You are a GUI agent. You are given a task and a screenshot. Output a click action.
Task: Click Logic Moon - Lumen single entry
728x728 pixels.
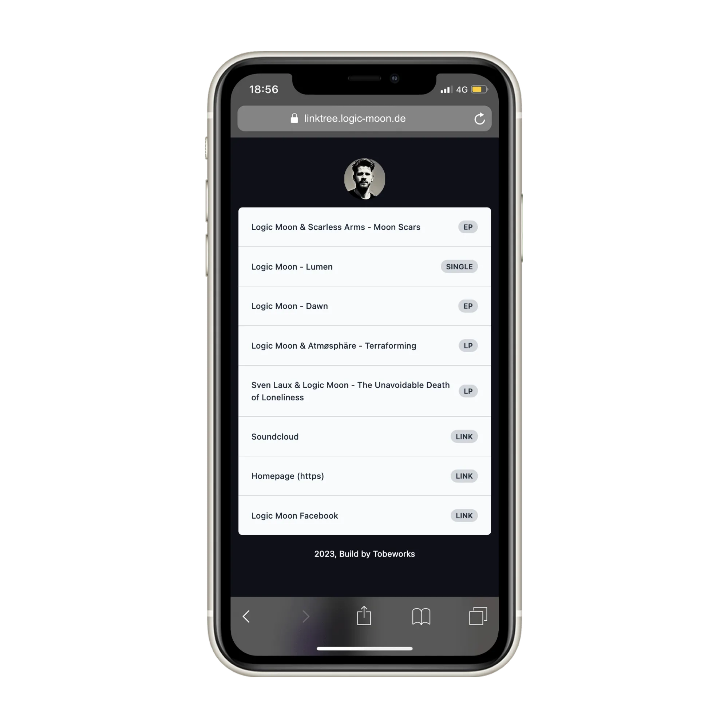click(364, 266)
